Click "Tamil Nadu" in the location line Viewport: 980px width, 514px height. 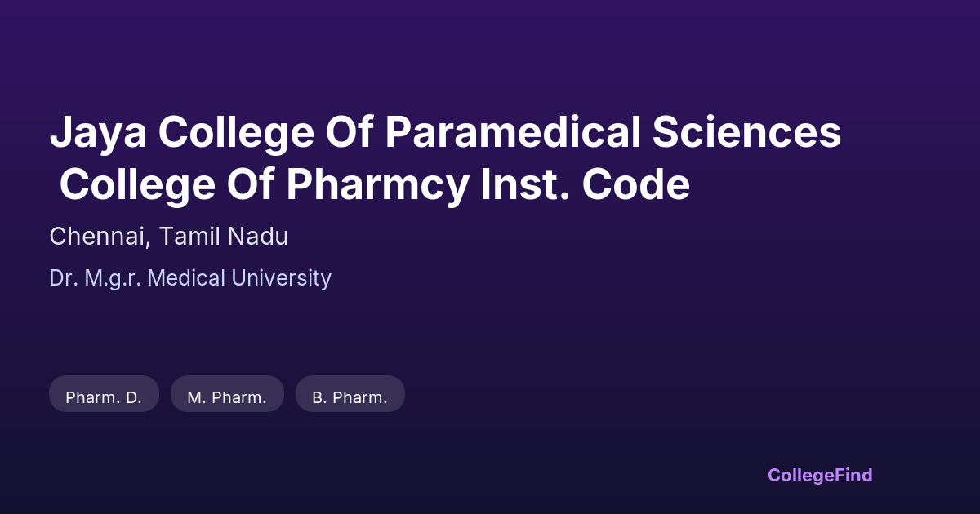[x=223, y=237]
